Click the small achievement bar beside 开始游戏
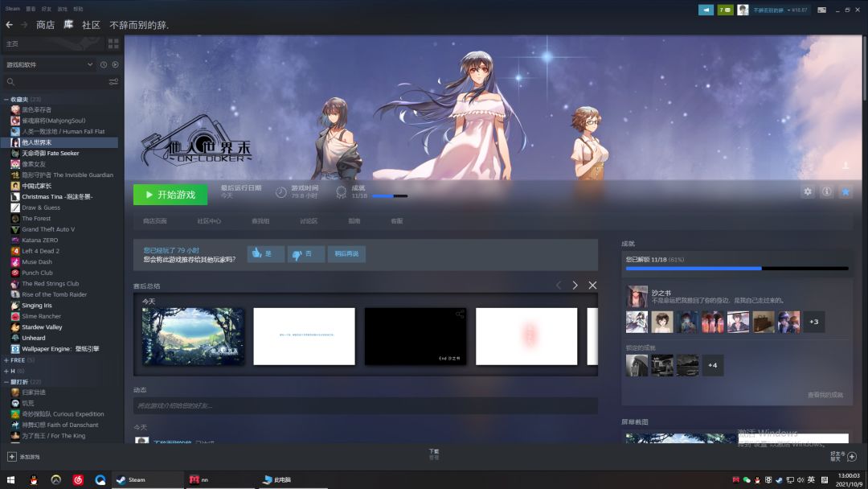 click(390, 195)
